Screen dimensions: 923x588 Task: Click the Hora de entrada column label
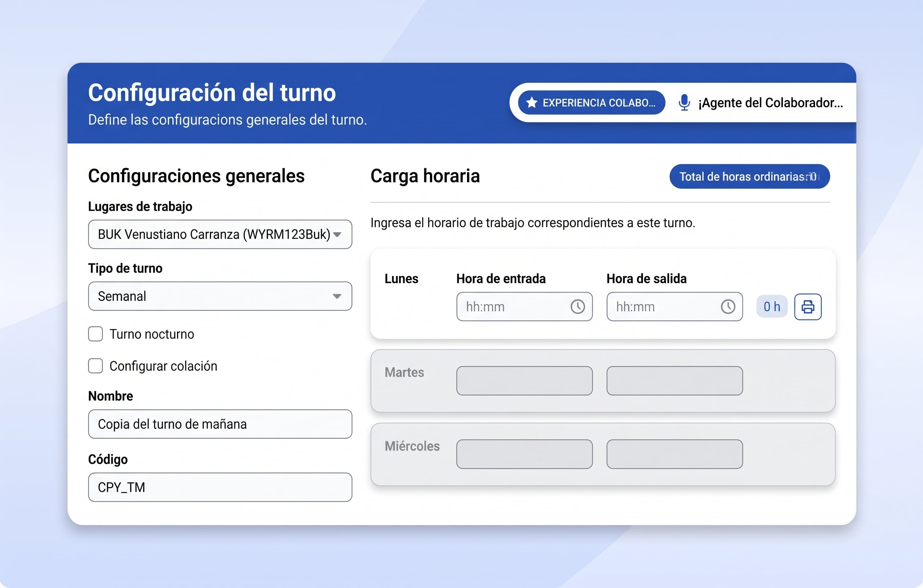[501, 279]
